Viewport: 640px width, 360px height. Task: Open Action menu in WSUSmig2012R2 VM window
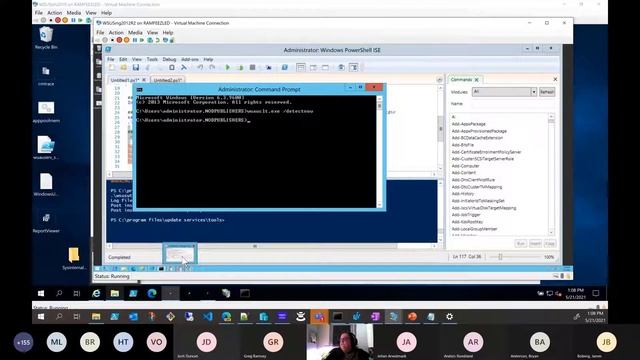(x=116, y=32)
